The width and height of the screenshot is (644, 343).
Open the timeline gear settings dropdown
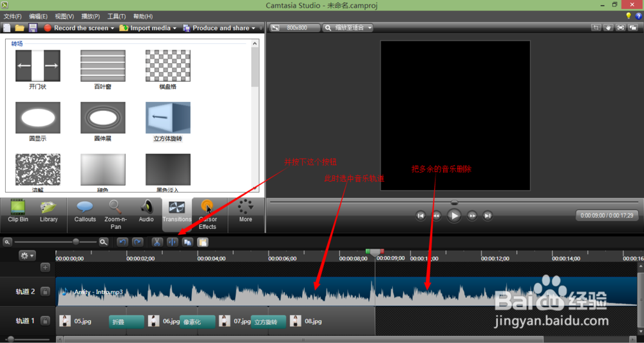click(x=27, y=256)
